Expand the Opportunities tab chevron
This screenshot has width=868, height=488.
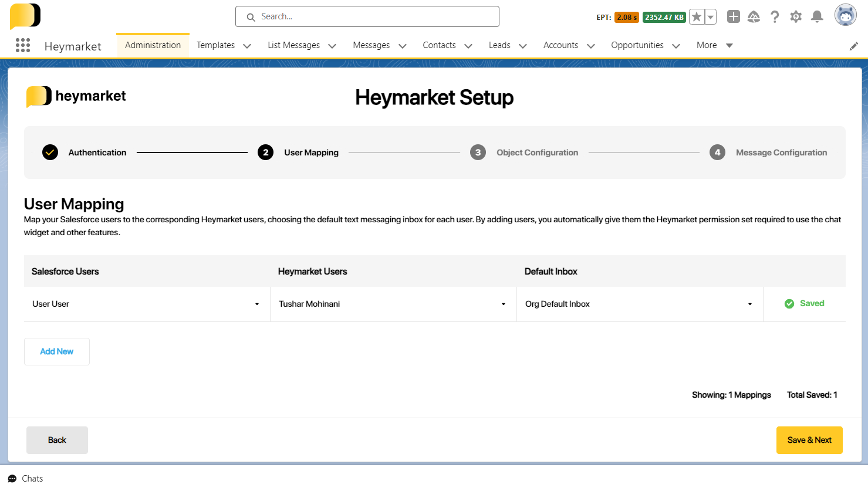click(676, 46)
